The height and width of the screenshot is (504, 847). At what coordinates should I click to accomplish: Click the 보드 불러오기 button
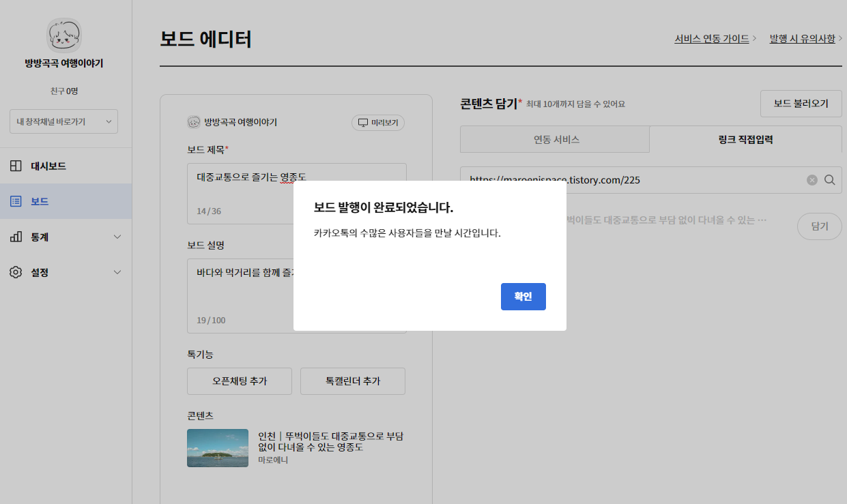[801, 102]
